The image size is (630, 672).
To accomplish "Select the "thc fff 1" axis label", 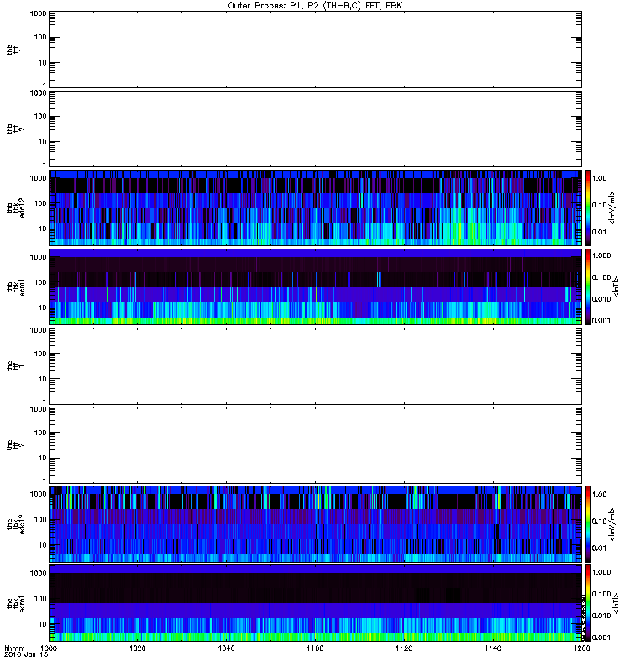I will click(x=16, y=366).
